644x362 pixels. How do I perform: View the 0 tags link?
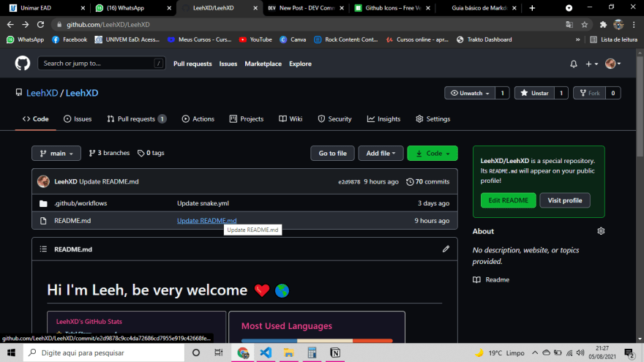151,153
